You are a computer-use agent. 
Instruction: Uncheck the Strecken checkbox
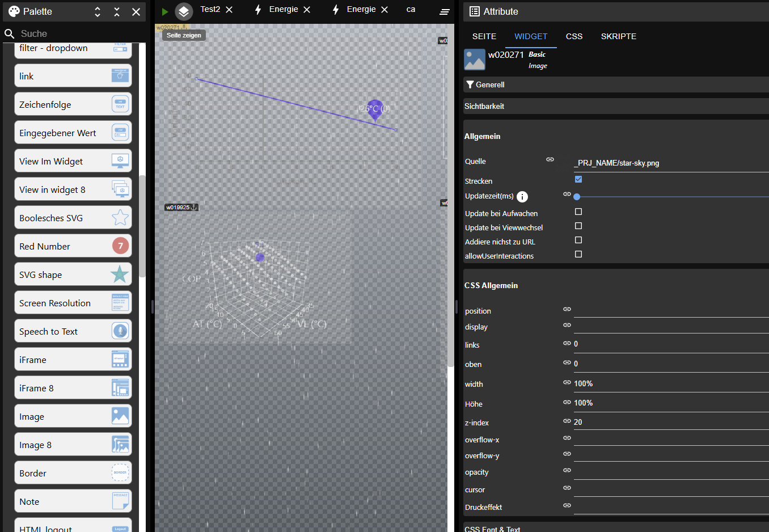click(x=578, y=179)
